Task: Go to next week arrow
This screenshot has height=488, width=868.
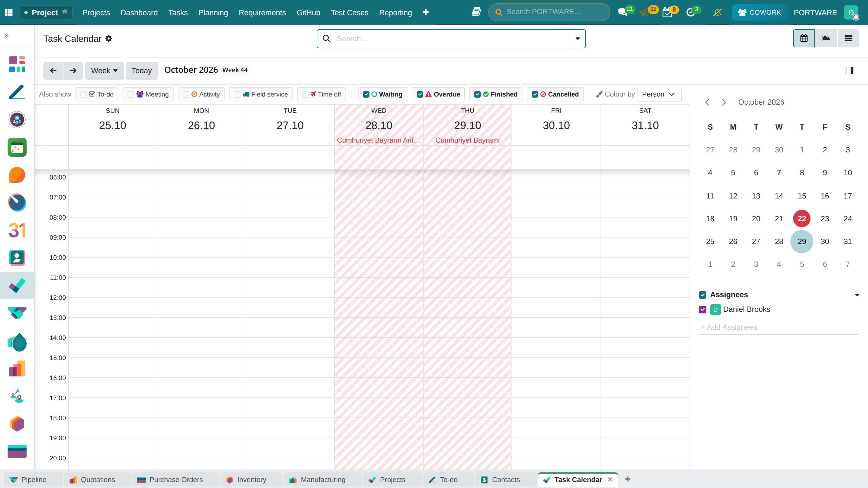Action: tap(73, 70)
